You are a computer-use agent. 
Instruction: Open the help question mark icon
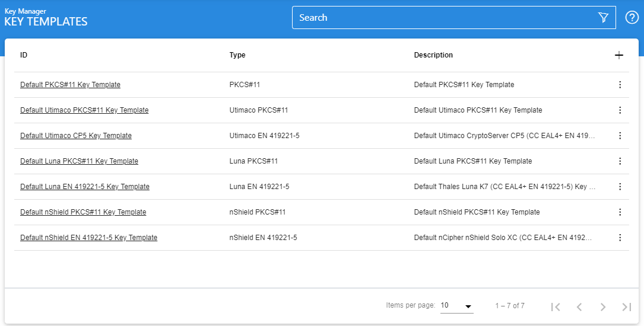(x=632, y=18)
